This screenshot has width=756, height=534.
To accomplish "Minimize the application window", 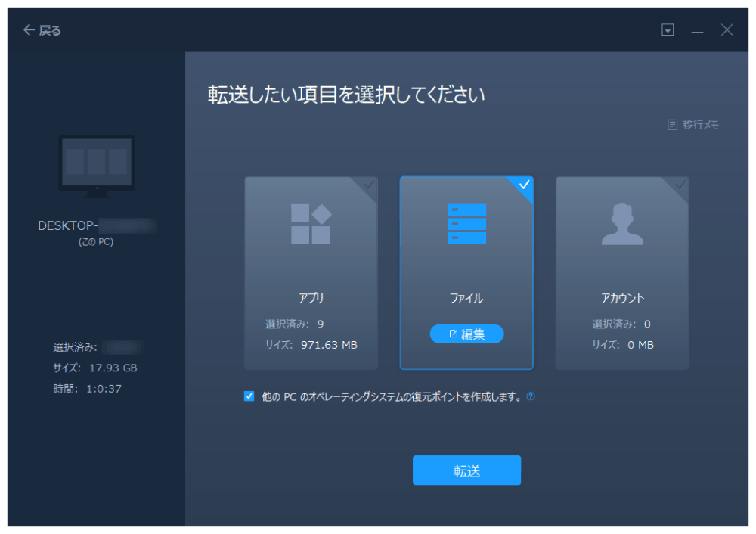I will [697, 30].
